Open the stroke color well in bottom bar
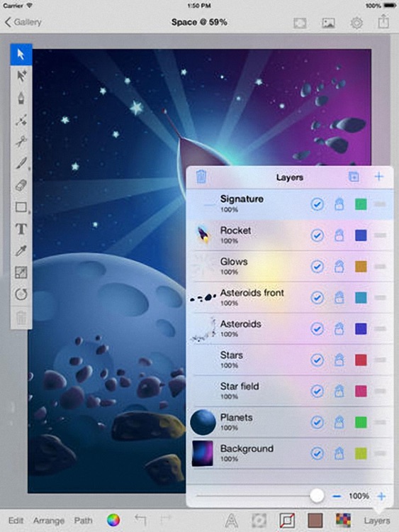399x532 pixels. 287,520
